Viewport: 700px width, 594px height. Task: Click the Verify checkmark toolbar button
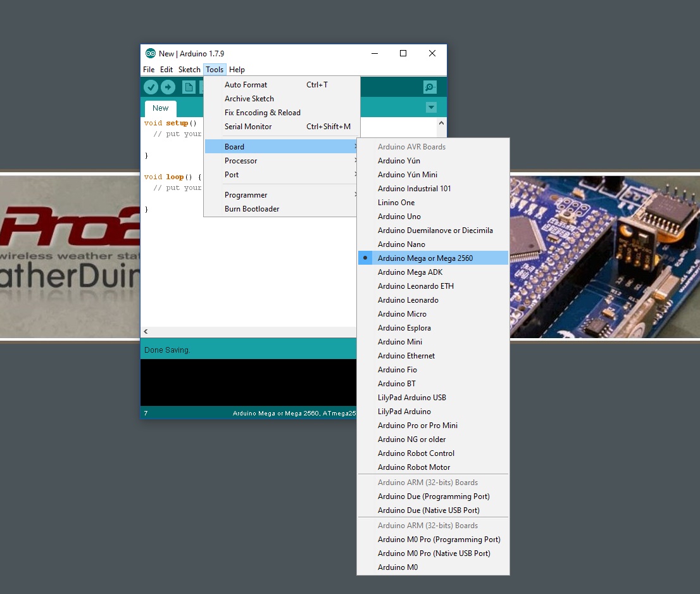(151, 87)
